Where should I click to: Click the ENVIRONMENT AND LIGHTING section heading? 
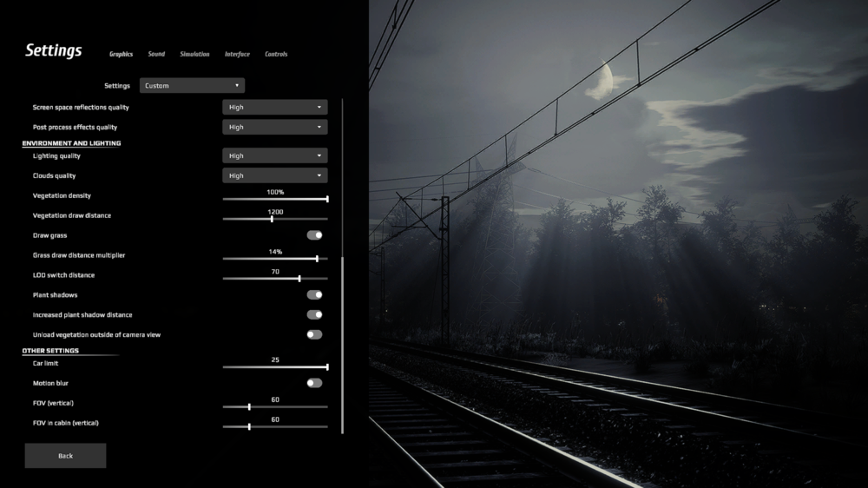71,143
